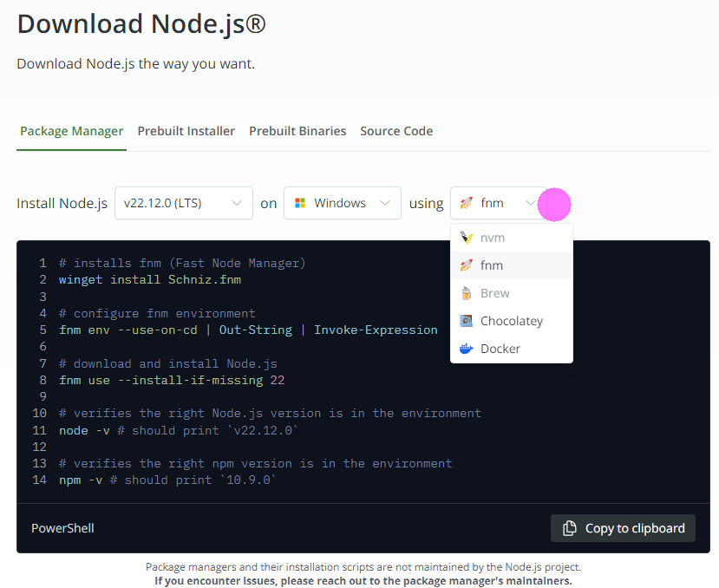Click the Chocolatey logo icon
The width and height of the screenshot is (719, 588).
(x=467, y=321)
